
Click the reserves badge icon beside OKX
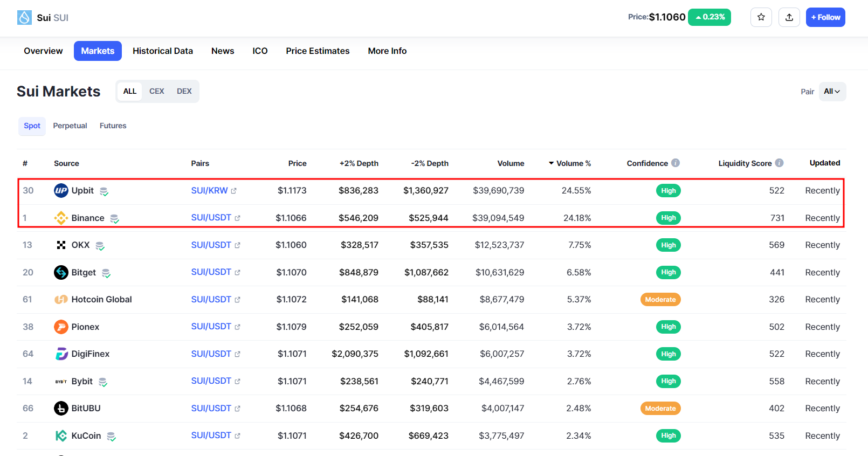click(x=100, y=246)
